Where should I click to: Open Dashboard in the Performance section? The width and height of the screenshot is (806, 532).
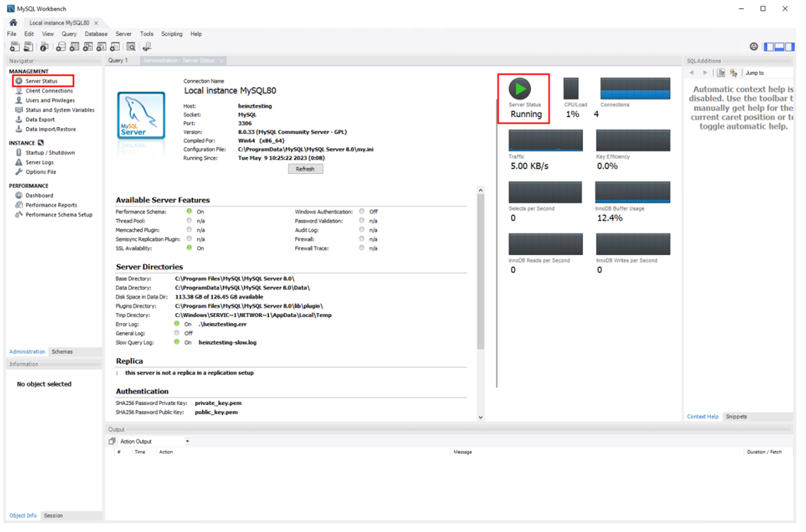coord(39,195)
